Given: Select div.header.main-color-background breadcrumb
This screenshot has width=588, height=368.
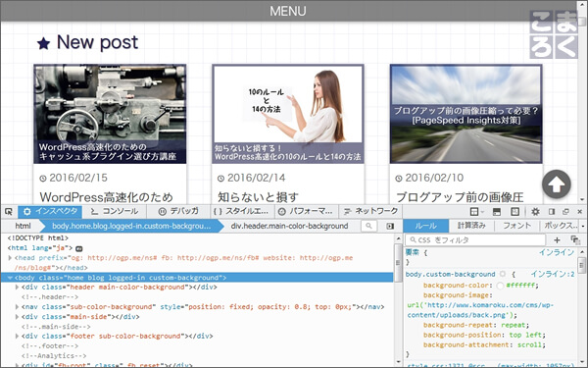Looking at the screenshot, I should (x=289, y=226).
